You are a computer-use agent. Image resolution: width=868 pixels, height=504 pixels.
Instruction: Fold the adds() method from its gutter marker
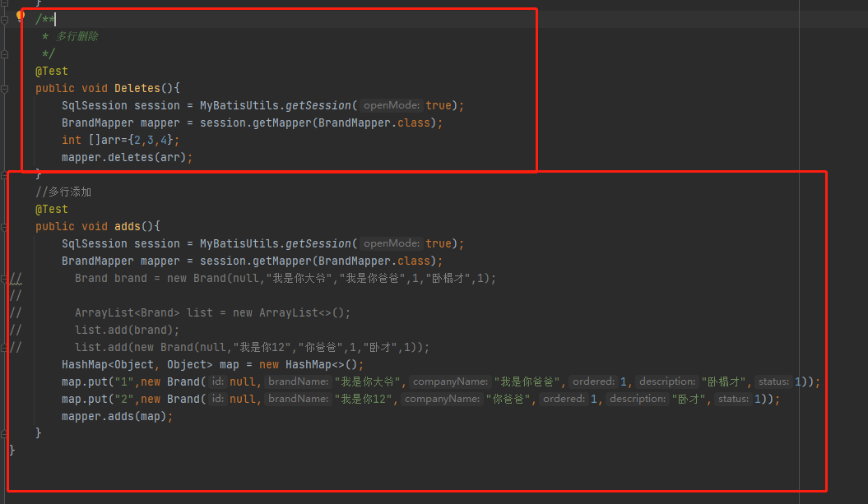[4, 227]
